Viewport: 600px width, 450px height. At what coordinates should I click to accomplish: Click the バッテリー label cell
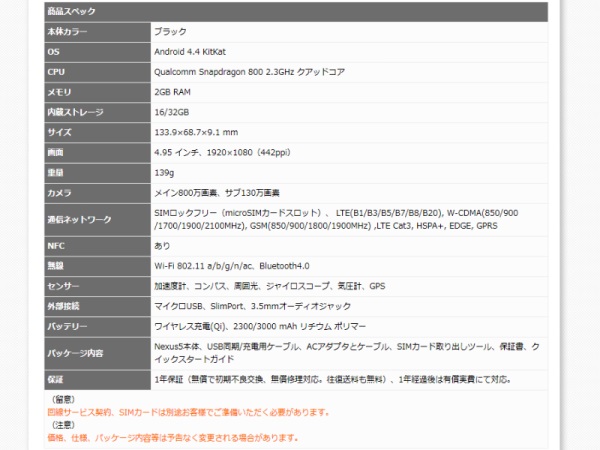(x=67, y=327)
